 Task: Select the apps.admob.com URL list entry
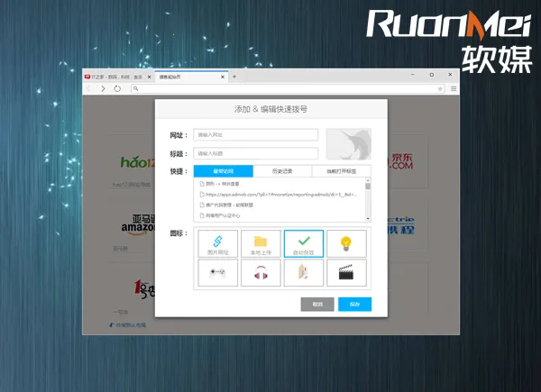[x=280, y=194]
